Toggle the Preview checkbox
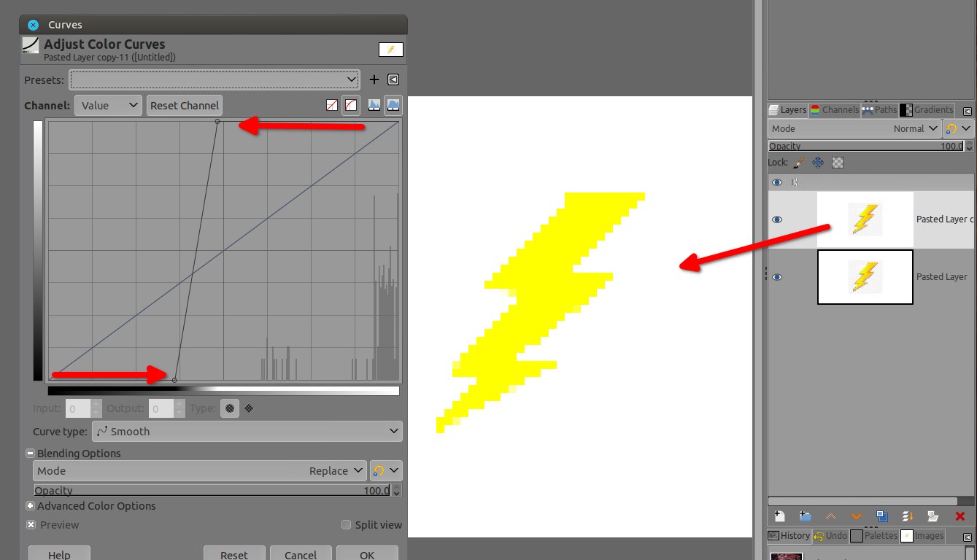 point(31,525)
